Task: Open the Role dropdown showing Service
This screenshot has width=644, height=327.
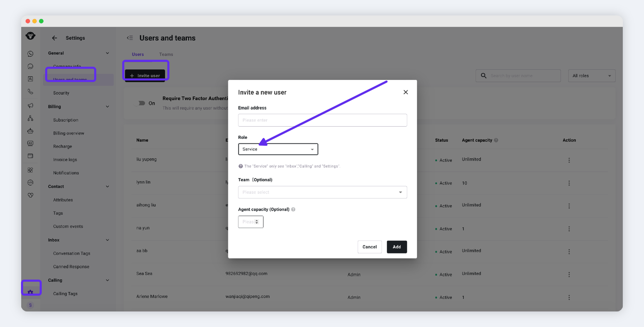Action: (278, 149)
